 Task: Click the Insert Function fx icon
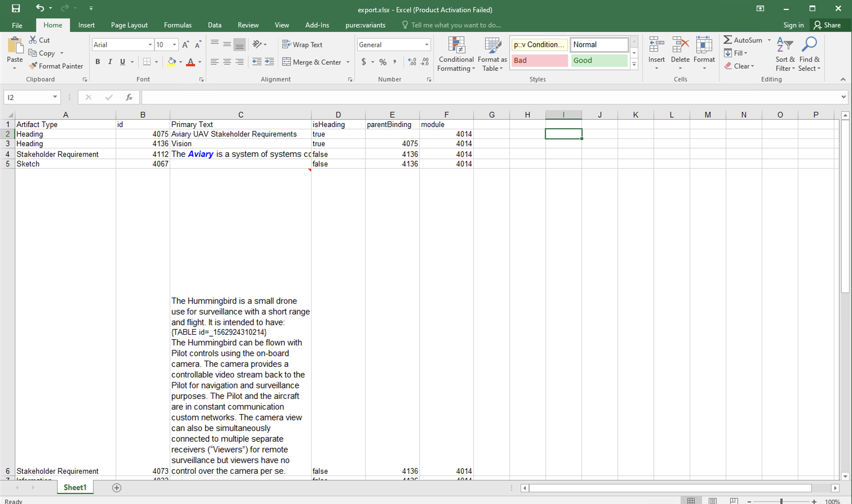(129, 97)
